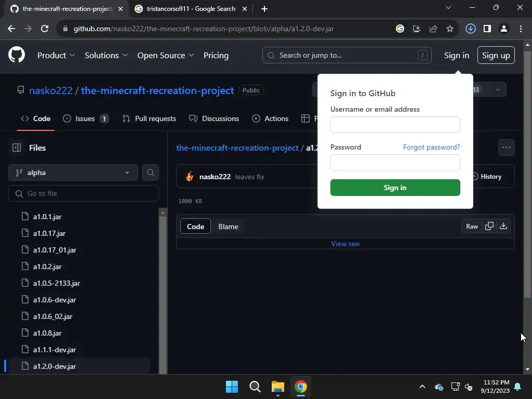Open the three-dots more file actions menu
This screenshot has width=532, height=399.
(x=506, y=148)
